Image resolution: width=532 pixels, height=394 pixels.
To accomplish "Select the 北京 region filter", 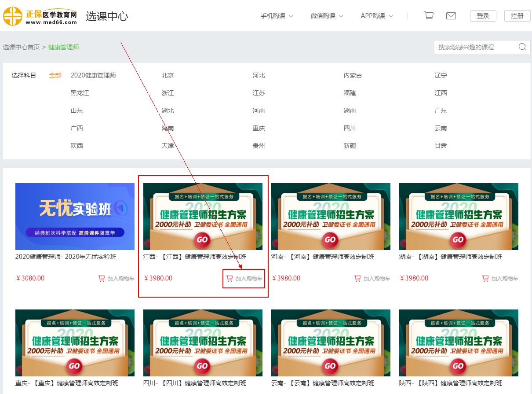I will point(168,75).
